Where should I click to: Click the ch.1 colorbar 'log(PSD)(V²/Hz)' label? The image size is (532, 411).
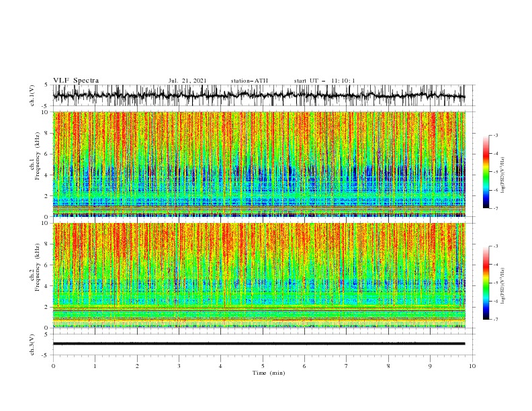[502, 175]
